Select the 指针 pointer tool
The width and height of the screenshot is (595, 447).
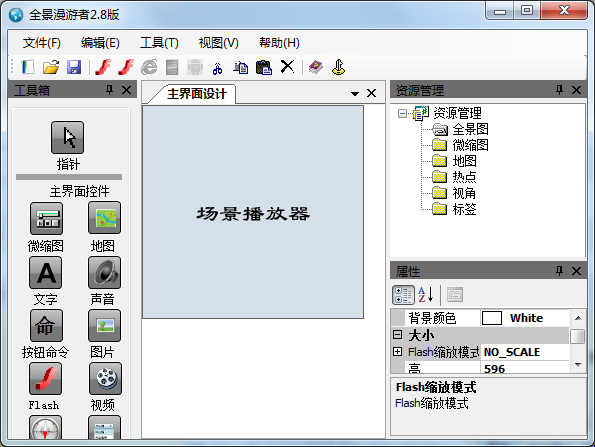point(68,138)
